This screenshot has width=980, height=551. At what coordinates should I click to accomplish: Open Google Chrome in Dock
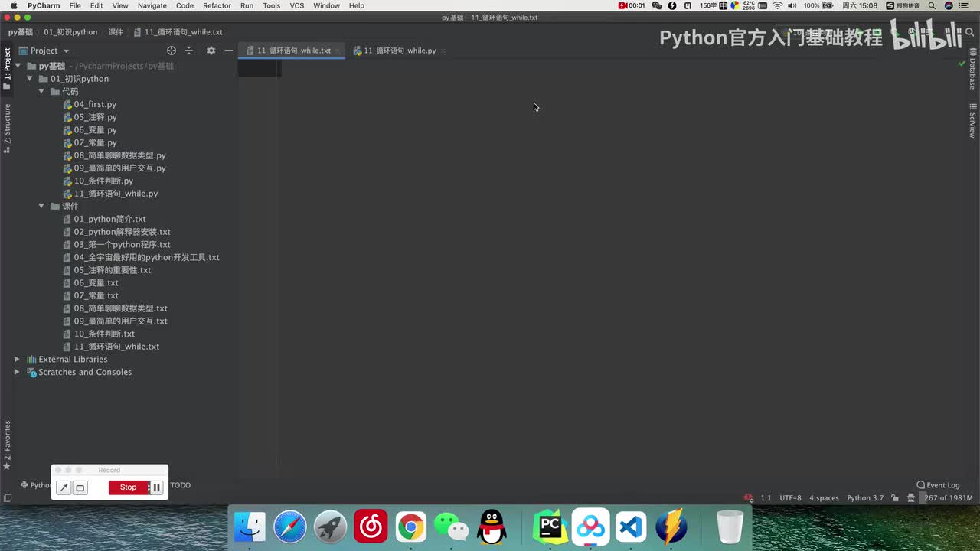click(411, 527)
